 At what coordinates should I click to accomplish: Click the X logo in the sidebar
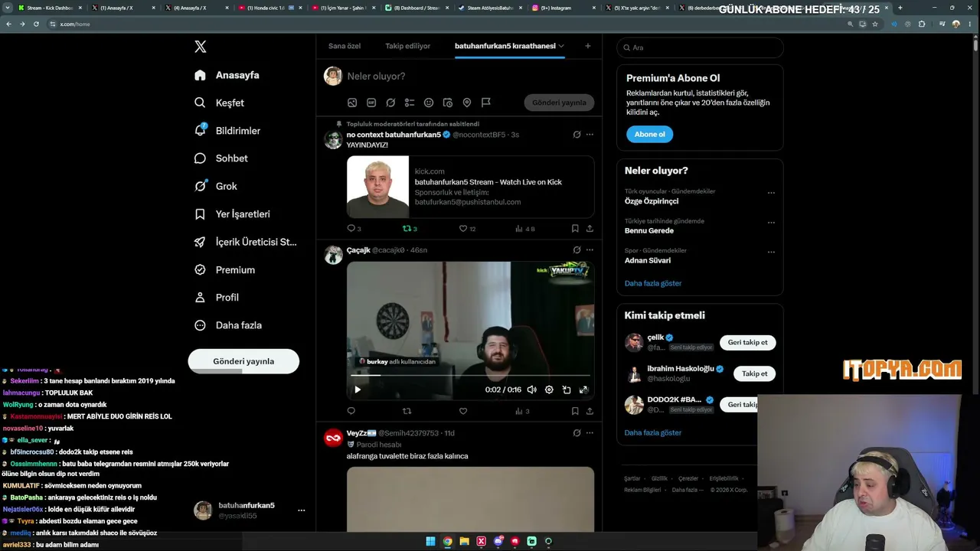point(201,47)
